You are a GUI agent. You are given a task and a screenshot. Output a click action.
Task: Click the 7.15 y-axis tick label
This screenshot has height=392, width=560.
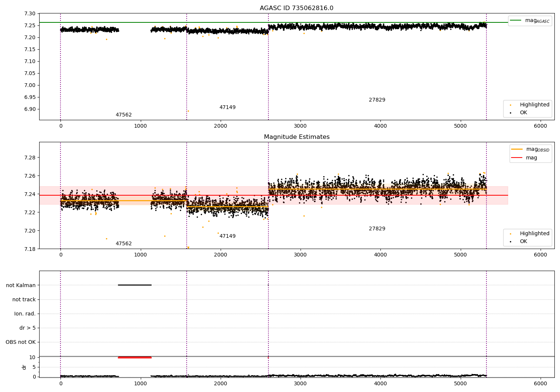pyautogui.click(x=29, y=49)
